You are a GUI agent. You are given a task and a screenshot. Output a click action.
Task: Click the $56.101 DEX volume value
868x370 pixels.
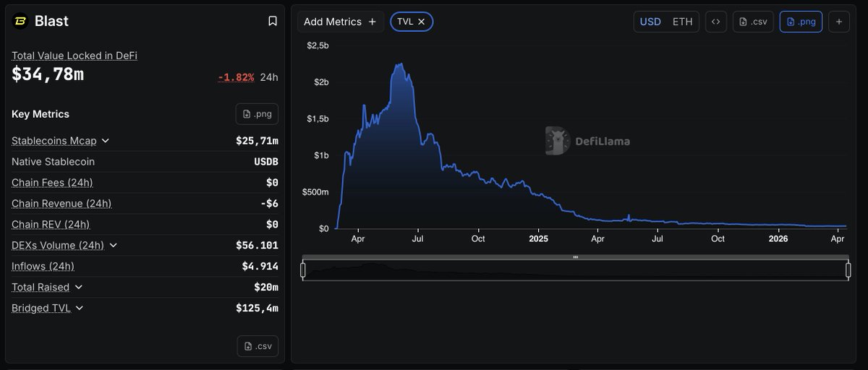tap(257, 245)
